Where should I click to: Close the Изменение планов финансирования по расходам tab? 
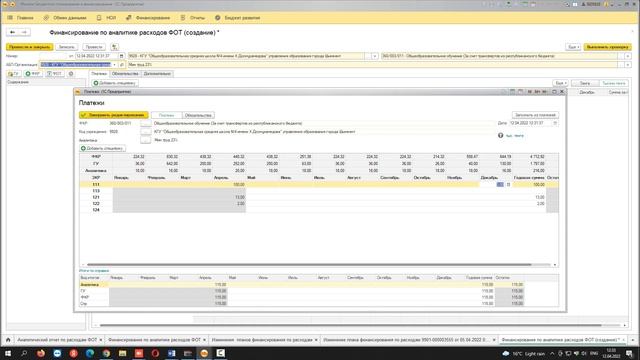316,340
